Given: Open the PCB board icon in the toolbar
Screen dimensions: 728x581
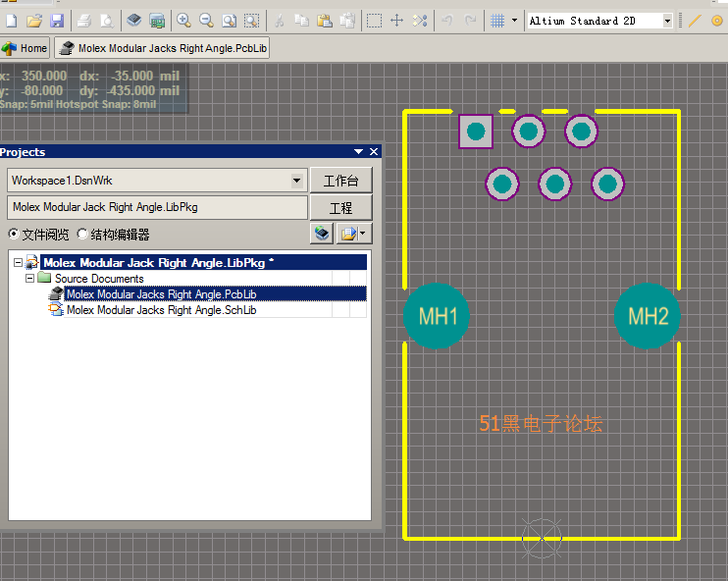Looking at the screenshot, I should click(x=157, y=21).
